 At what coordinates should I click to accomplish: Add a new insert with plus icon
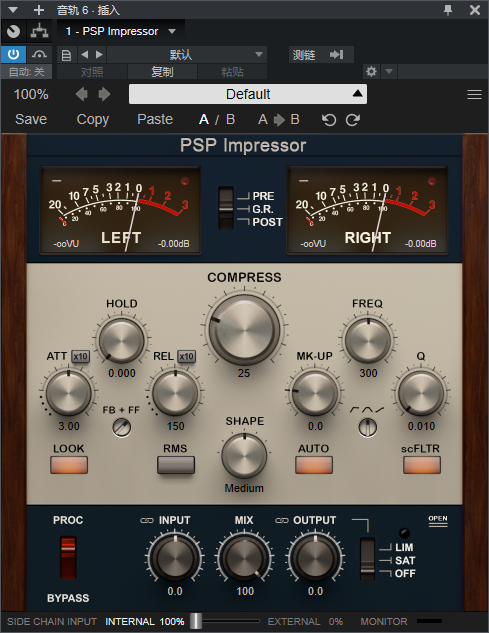tap(39, 10)
